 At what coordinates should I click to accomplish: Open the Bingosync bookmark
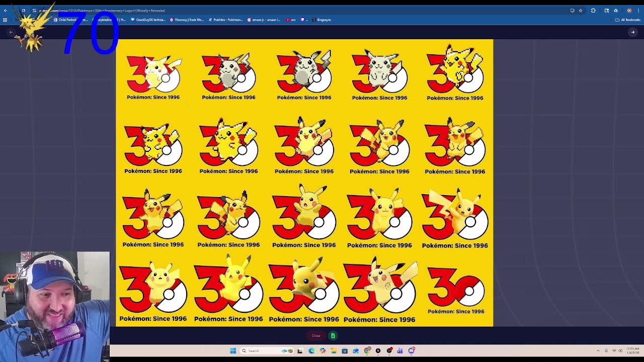click(321, 20)
